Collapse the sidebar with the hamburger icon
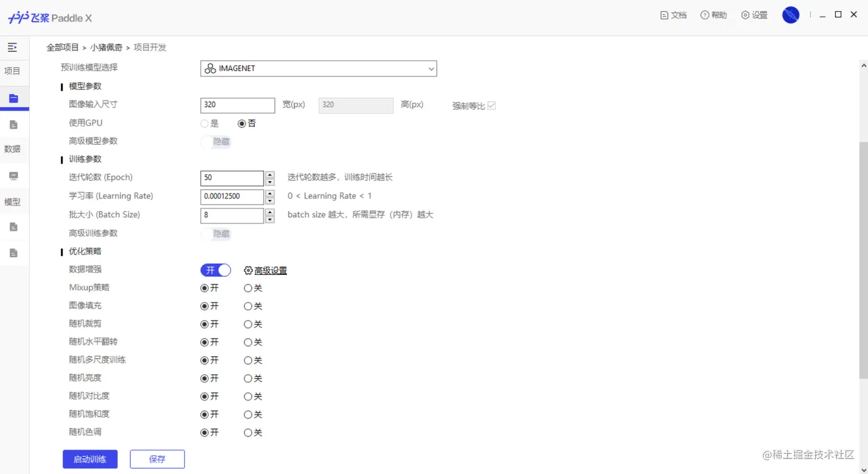868x474 pixels. tap(12, 48)
